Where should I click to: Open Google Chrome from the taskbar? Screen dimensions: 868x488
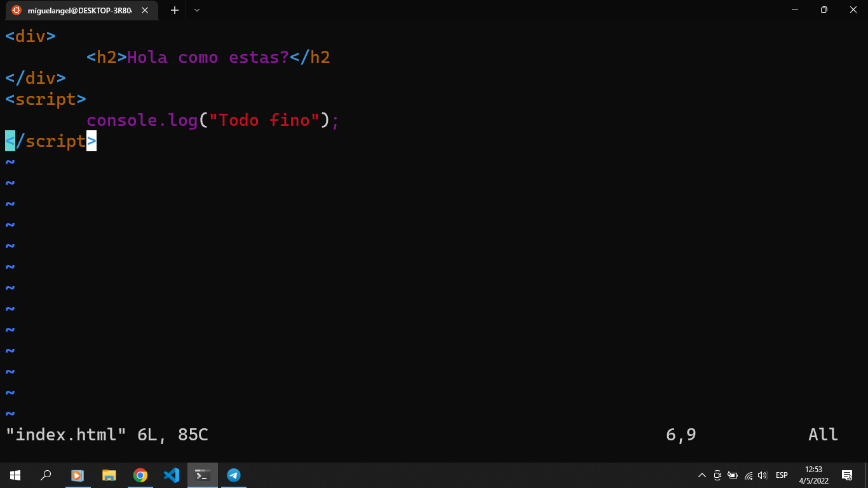coord(140,475)
